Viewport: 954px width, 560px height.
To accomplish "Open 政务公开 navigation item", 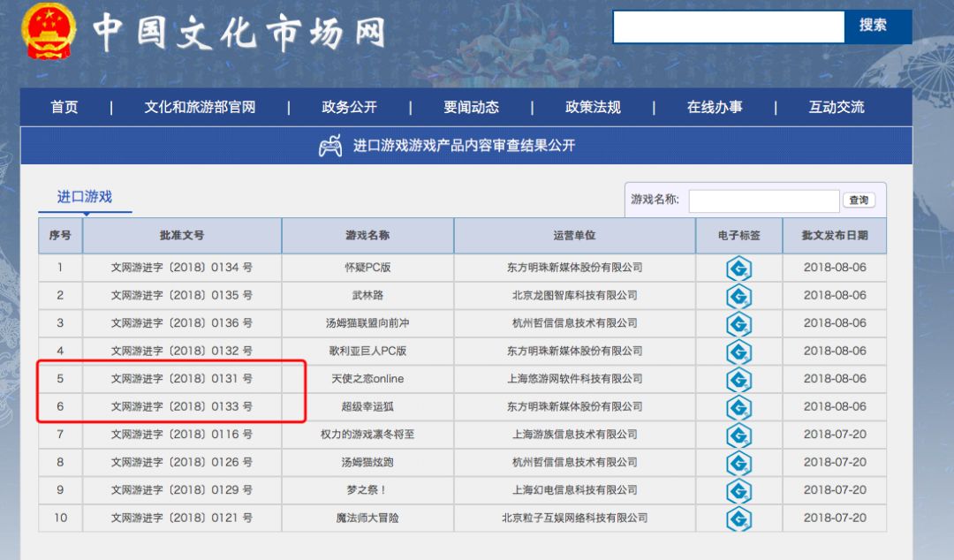I will (349, 107).
